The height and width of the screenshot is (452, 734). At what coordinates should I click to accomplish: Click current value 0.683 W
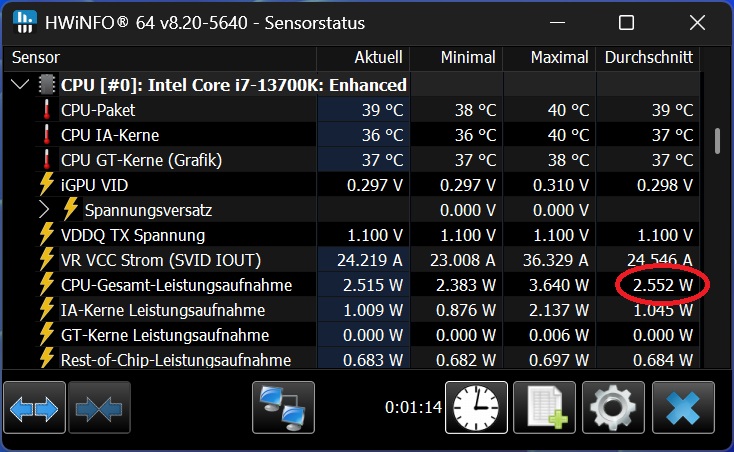point(373,360)
